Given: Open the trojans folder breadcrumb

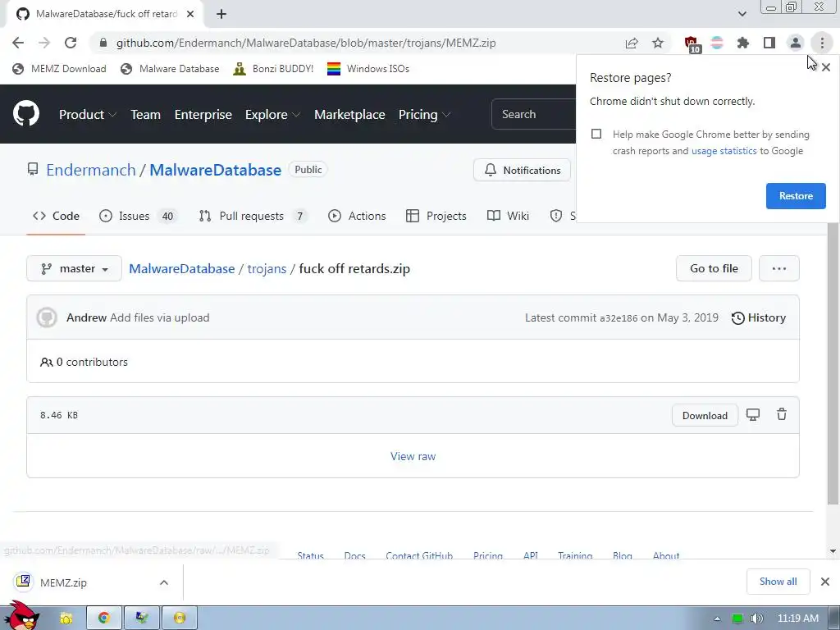Looking at the screenshot, I should [x=267, y=268].
